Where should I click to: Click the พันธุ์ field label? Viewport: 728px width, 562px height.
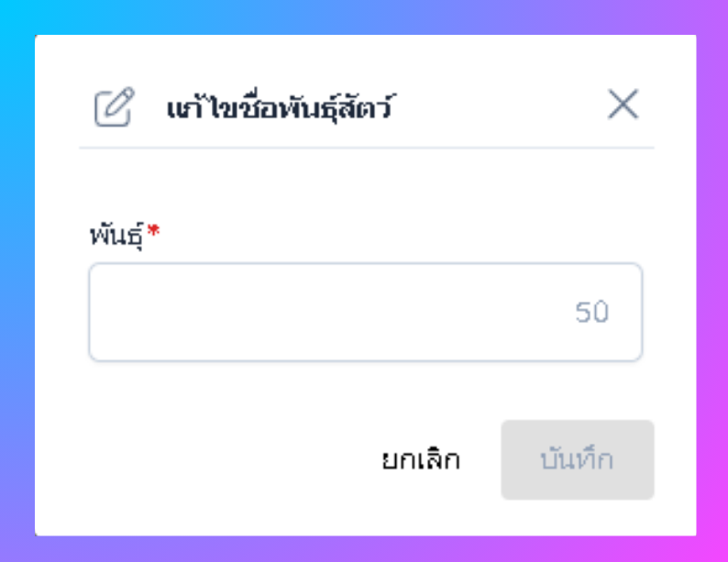pyautogui.click(x=117, y=238)
